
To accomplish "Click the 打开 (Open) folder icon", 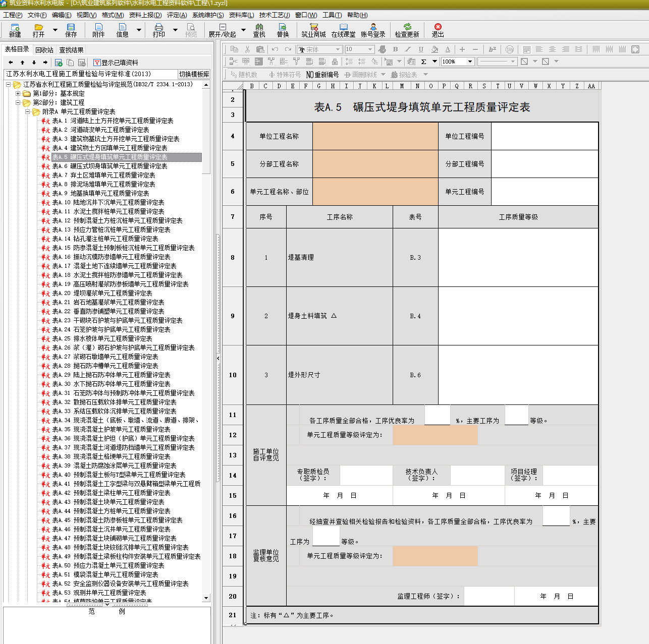I will click(x=38, y=30).
